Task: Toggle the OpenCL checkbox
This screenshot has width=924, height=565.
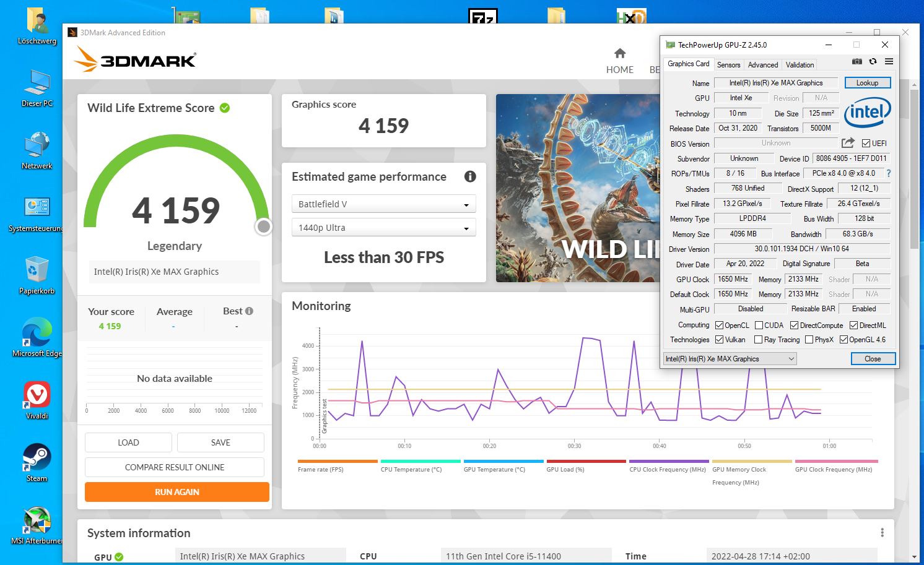Action: pyautogui.click(x=719, y=325)
